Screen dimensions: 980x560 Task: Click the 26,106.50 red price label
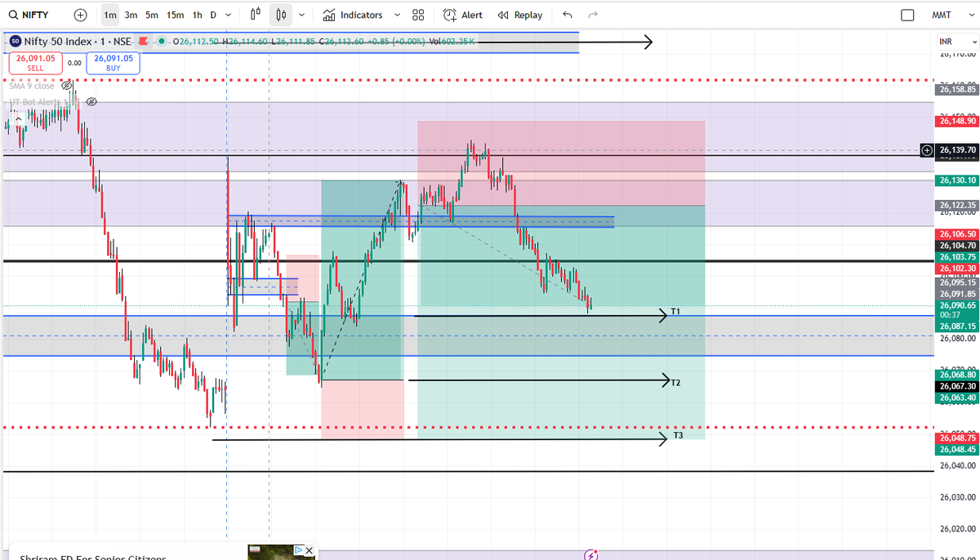(x=956, y=233)
